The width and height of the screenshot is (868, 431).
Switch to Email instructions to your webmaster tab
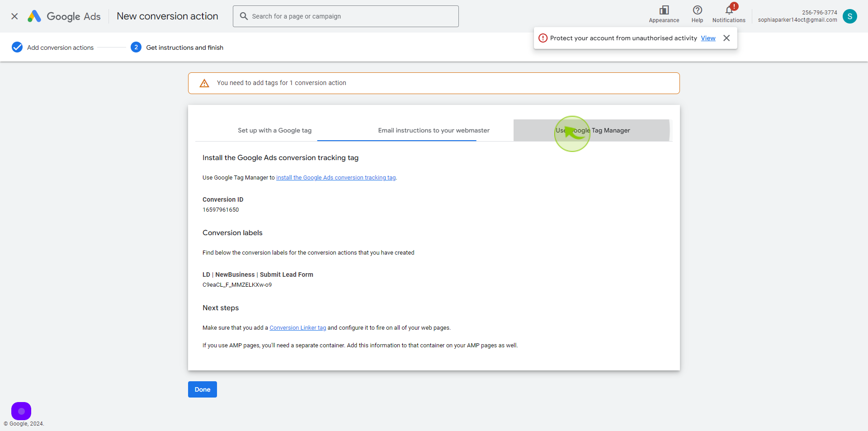(x=434, y=130)
